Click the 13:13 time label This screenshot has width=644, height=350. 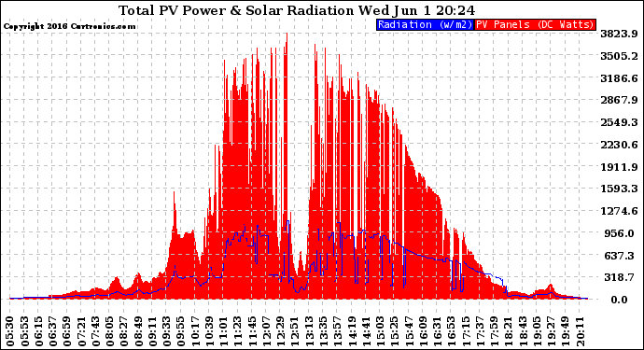tap(309, 331)
